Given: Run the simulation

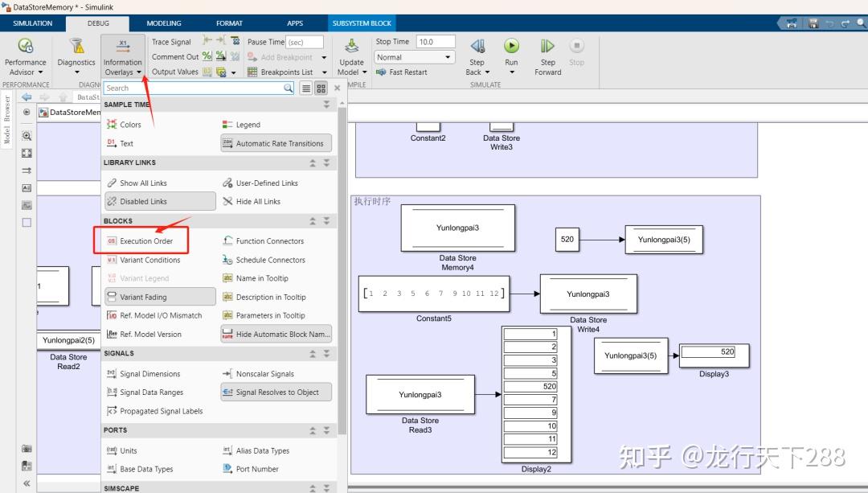Looking at the screenshot, I should pos(512,47).
